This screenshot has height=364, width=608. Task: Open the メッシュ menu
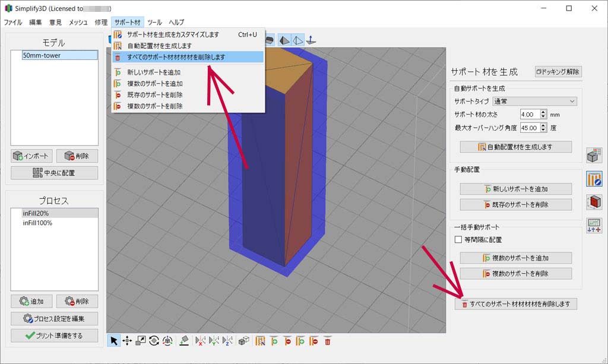point(78,22)
